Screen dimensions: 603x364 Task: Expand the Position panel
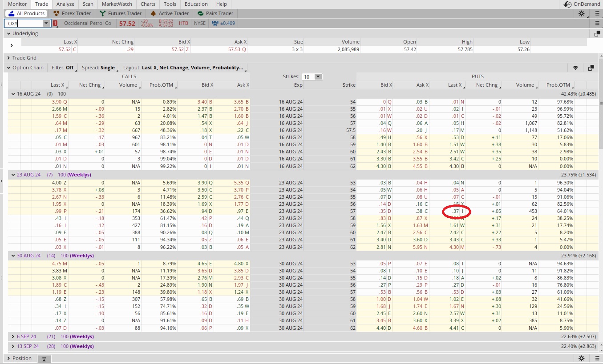[8, 358]
